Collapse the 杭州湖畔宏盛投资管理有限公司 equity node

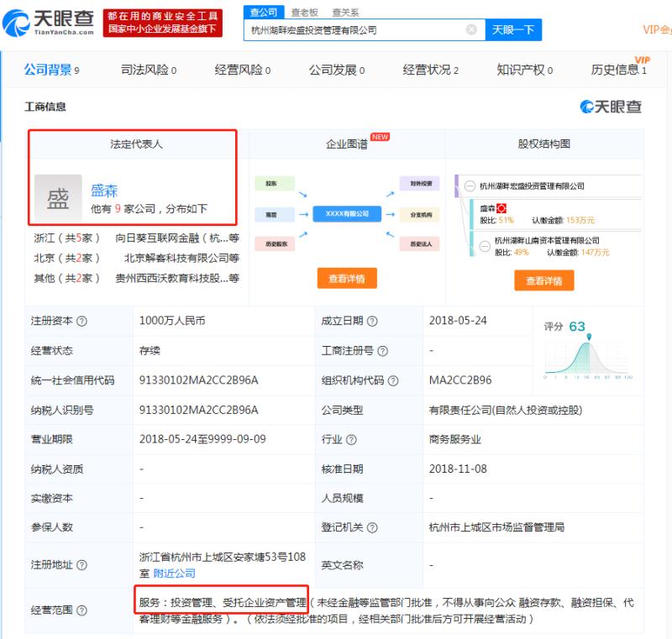(x=470, y=186)
